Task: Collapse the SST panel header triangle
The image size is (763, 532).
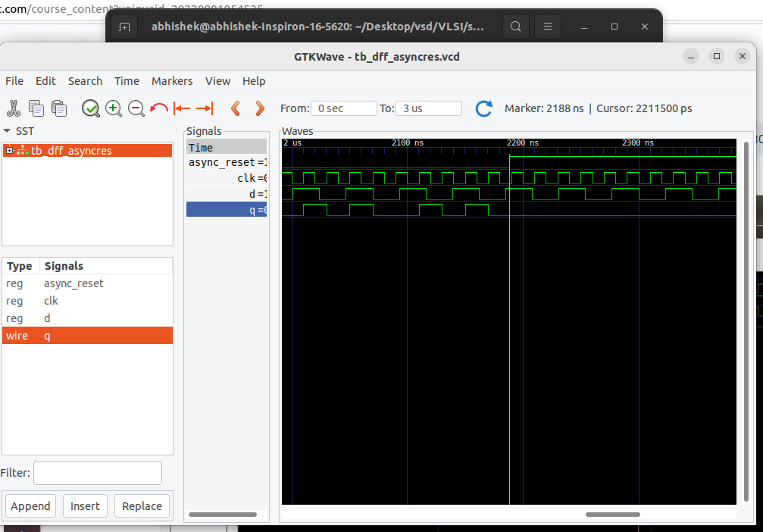Action: (x=7, y=130)
